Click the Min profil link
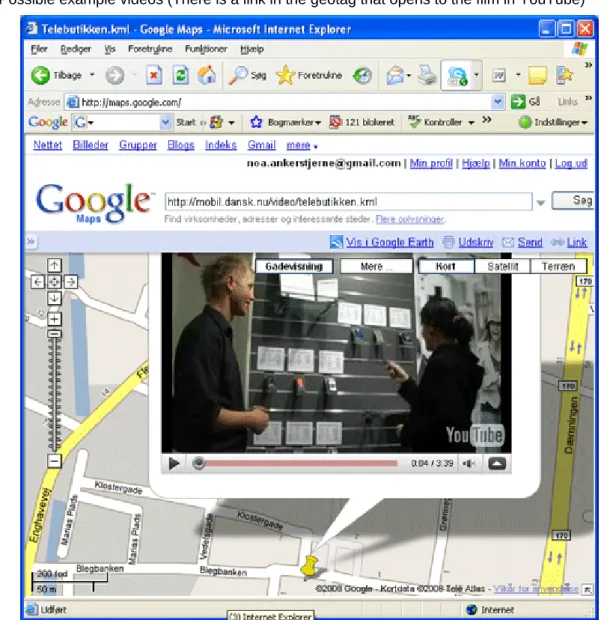 431,163
